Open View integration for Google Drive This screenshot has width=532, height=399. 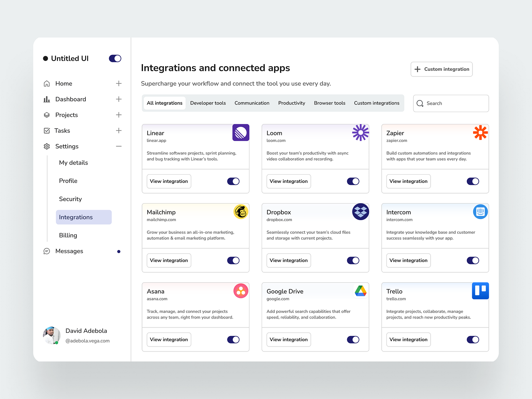coord(289,339)
